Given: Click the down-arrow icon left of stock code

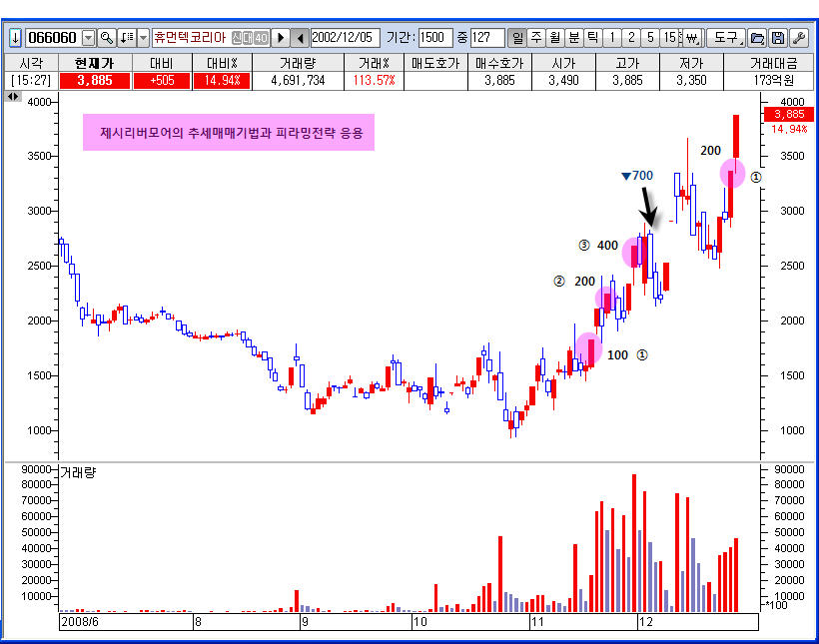Looking at the screenshot, I should pos(15,38).
